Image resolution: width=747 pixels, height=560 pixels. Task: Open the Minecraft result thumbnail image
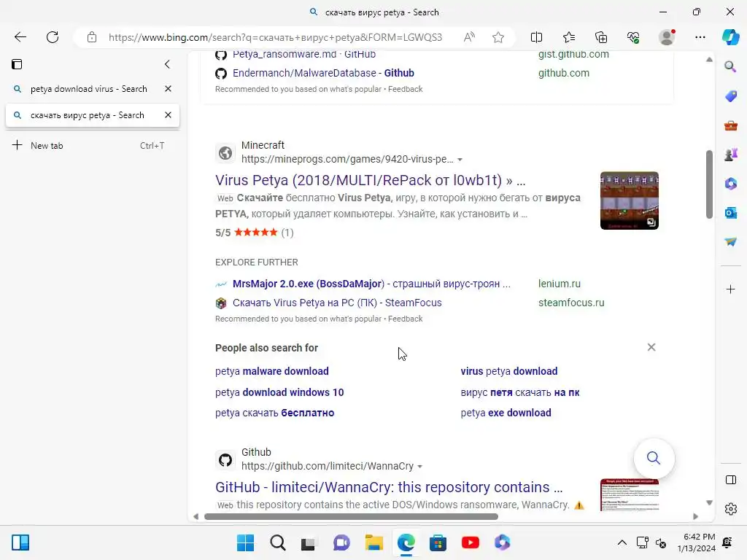click(x=630, y=201)
